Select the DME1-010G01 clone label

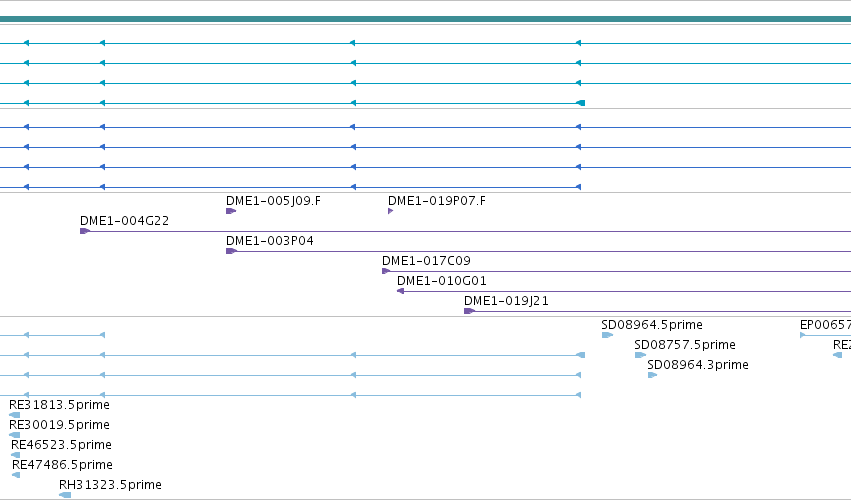(442, 281)
